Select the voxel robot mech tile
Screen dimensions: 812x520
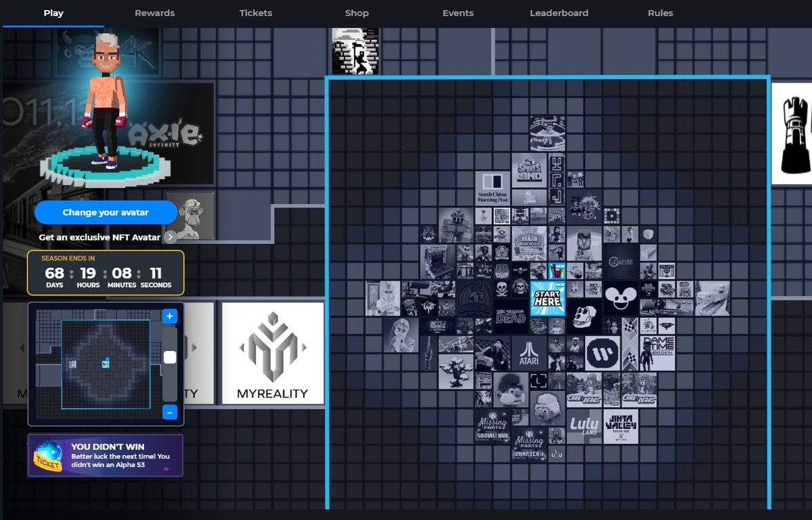coord(456,224)
